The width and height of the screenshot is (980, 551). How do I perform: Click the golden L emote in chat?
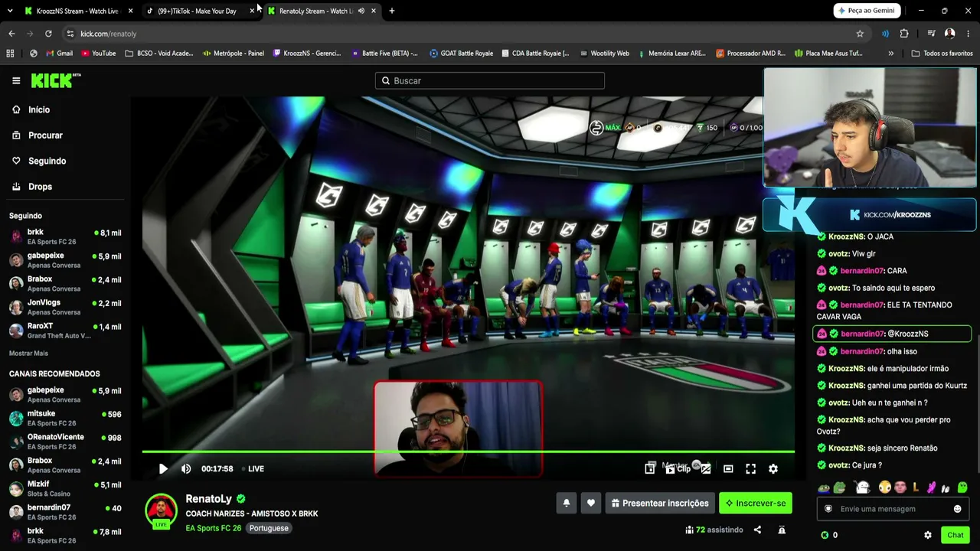[x=916, y=487]
